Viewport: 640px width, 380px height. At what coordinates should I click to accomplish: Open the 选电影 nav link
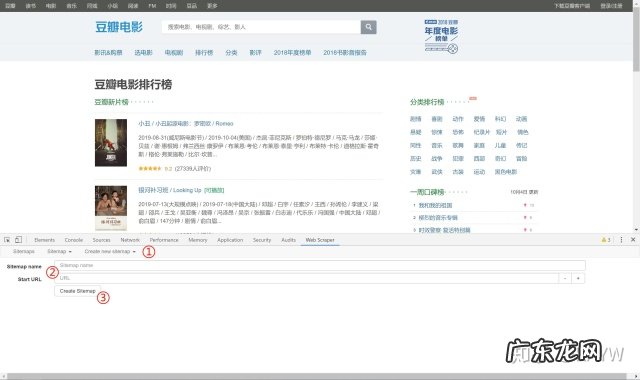coord(143,53)
